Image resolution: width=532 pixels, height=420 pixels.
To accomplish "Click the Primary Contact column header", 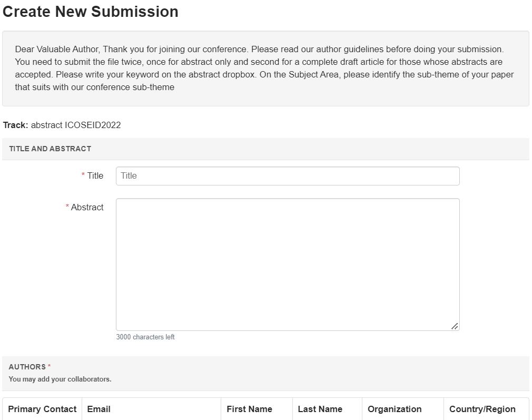I will pyautogui.click(x=42, y=409).
